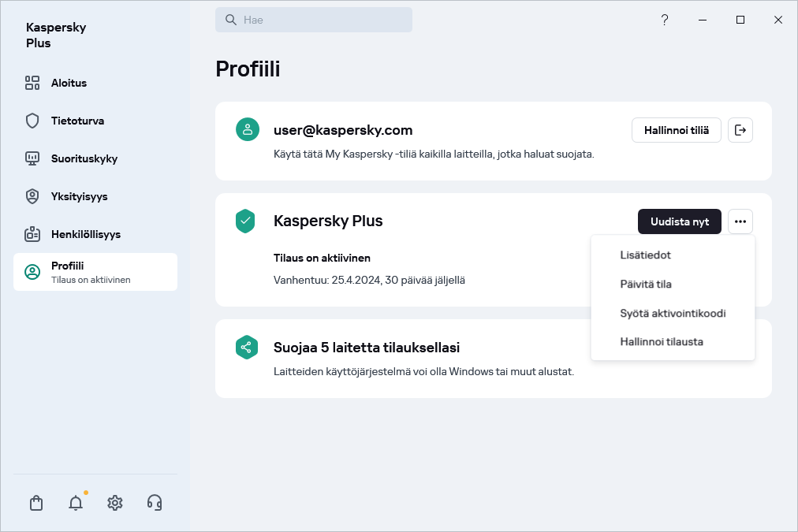The height and width of the screenshot is (532, 798).
Task: Open settings via the gear icon
Action: pyautogui.click(x=115, y=503)
